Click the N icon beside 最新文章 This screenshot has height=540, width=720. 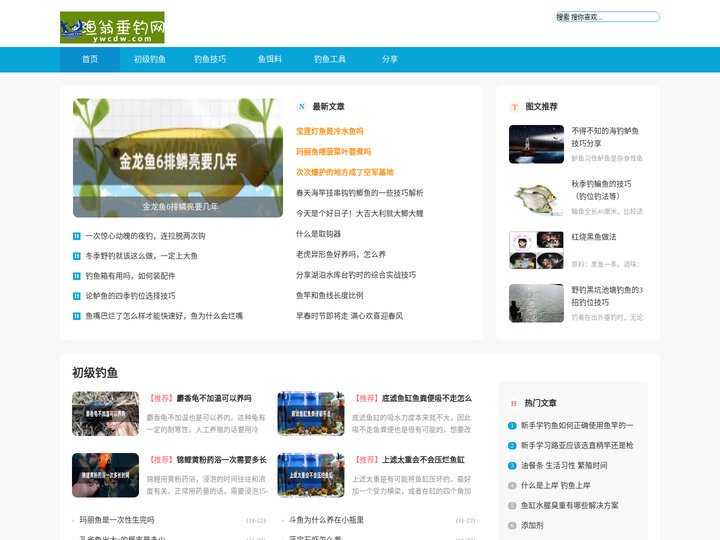point(301,107)
